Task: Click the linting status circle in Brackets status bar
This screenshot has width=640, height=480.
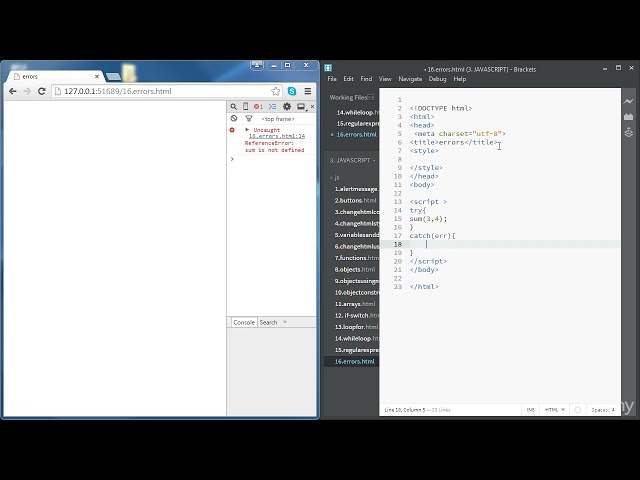Action: click(578, 410)
